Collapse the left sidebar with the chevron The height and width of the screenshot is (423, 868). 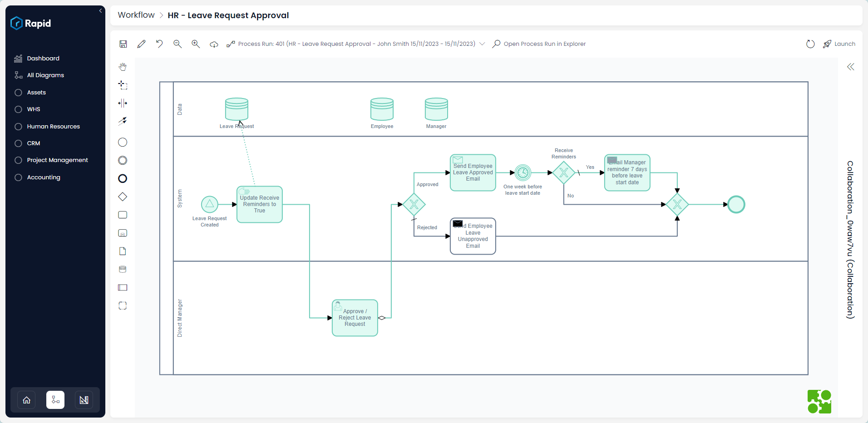pyautogui.click(x=100, y=10)
